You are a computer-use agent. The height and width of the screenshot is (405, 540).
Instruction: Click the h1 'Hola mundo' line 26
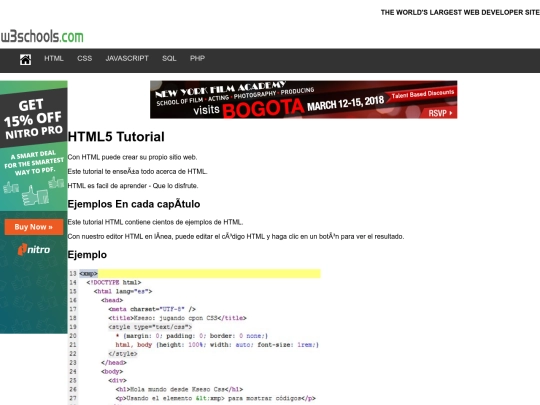179,390
